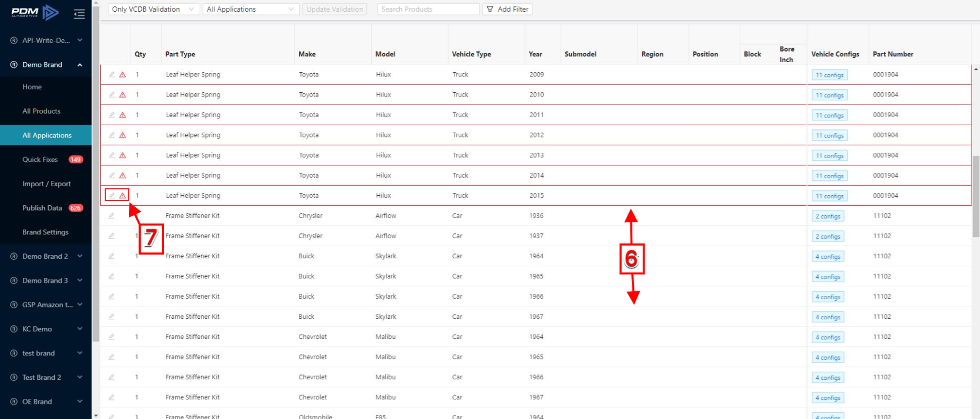Open the Only VCDB Validation dropdown
The image size is (980, 419).
(x=153, y=9)
